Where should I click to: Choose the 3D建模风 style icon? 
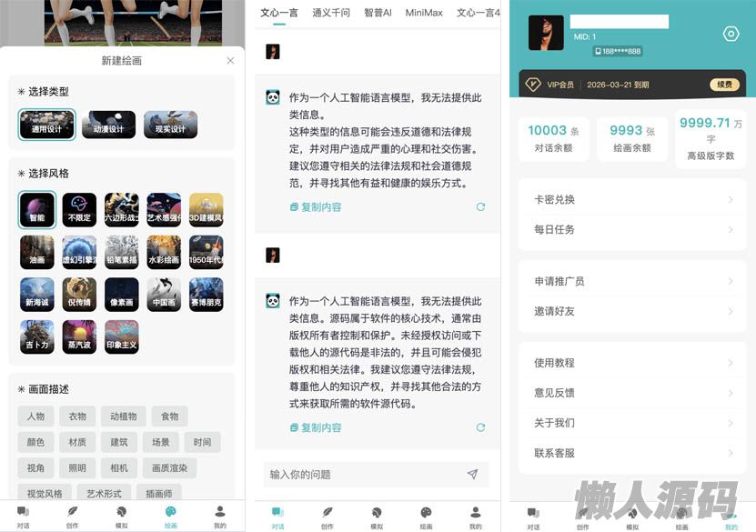pos(207,210)
